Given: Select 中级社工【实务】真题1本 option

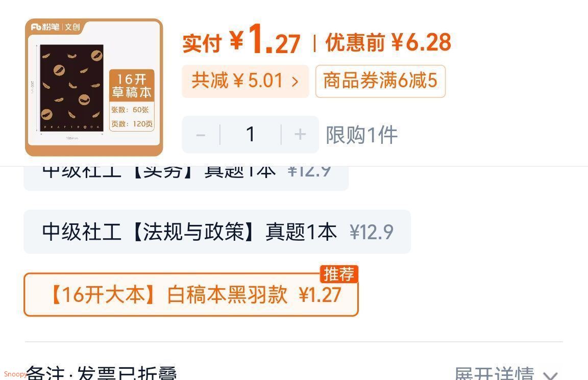Looking at the screenshot, I should click(x=186, y=178).
